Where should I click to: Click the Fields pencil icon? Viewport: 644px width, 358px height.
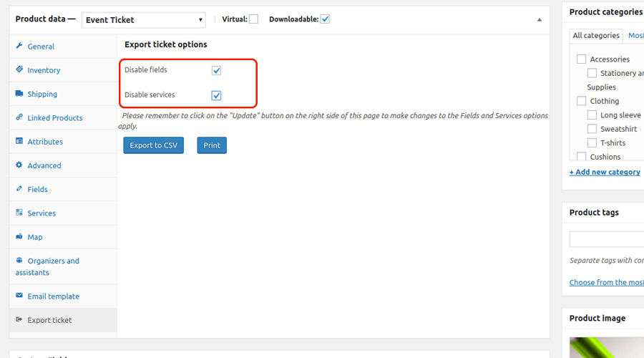(19, 188)
